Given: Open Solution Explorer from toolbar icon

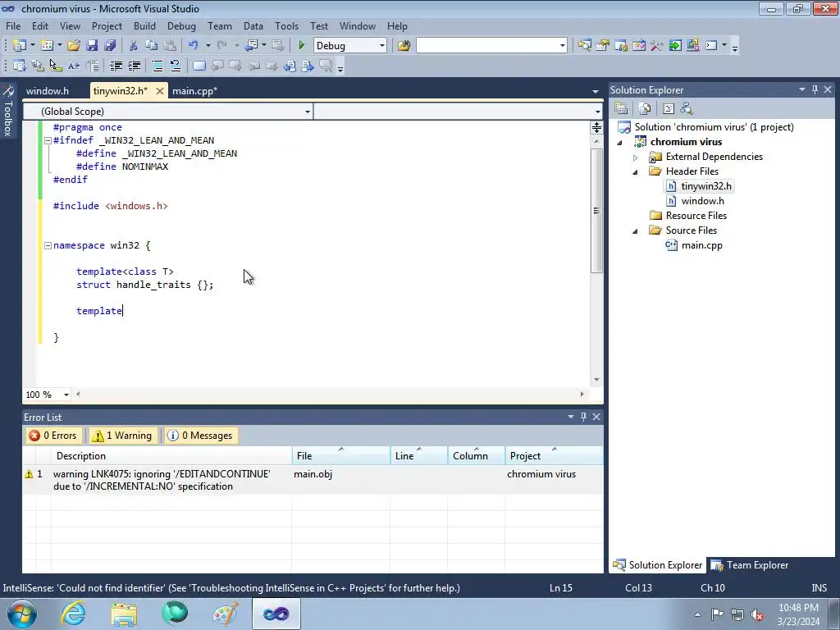Looking at the screenshot, I should click(584, 46).
